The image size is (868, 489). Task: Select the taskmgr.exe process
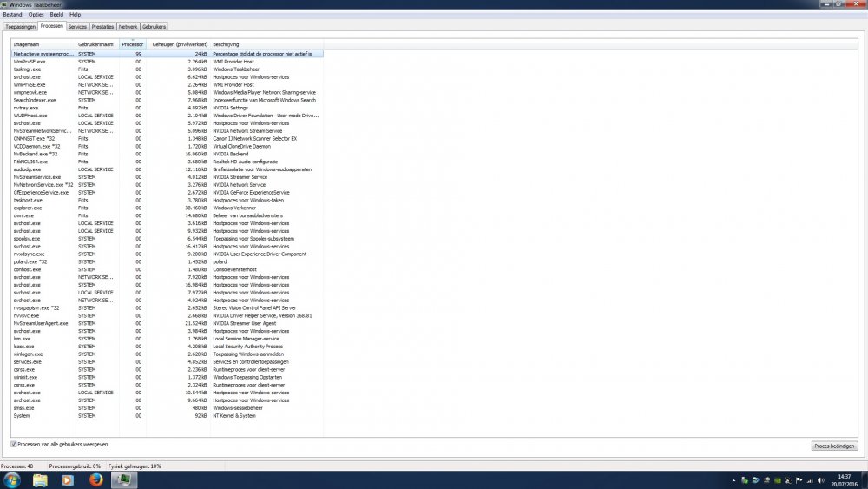pyautogui.click(x=168, y=69)
